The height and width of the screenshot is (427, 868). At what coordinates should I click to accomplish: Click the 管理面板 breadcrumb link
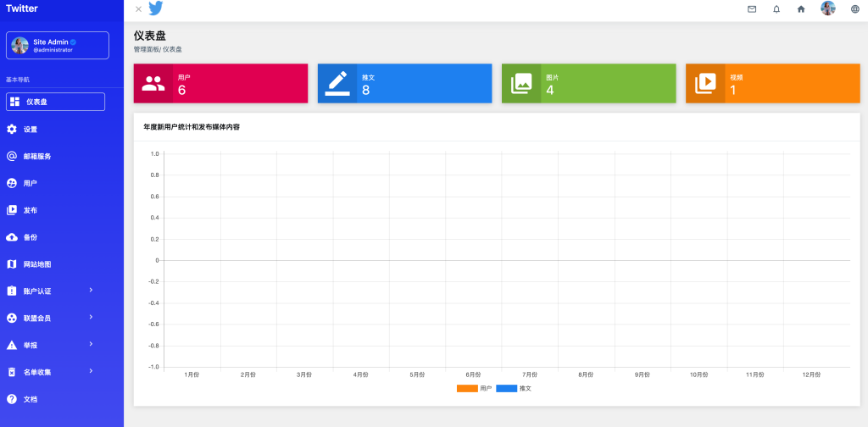146,49
